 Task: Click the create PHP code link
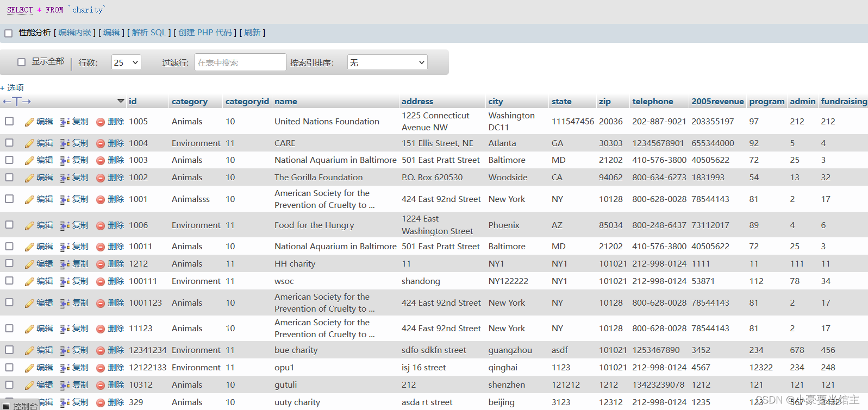(205, 33)
